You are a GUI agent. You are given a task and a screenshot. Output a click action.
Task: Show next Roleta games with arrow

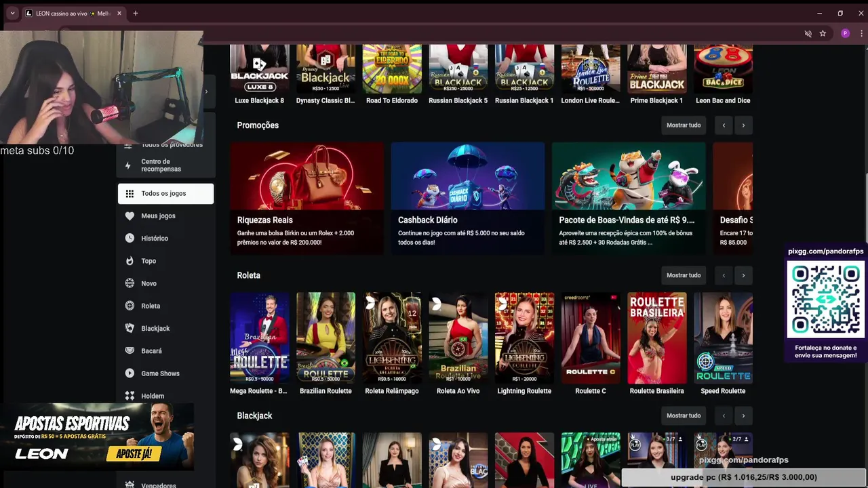coord(743,275)
